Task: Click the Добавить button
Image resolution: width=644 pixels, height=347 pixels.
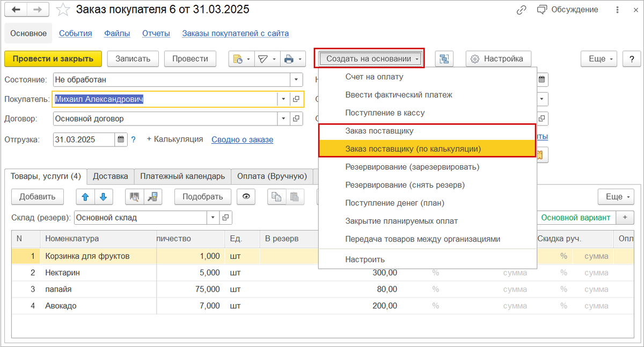Action: tap(38, 197)
